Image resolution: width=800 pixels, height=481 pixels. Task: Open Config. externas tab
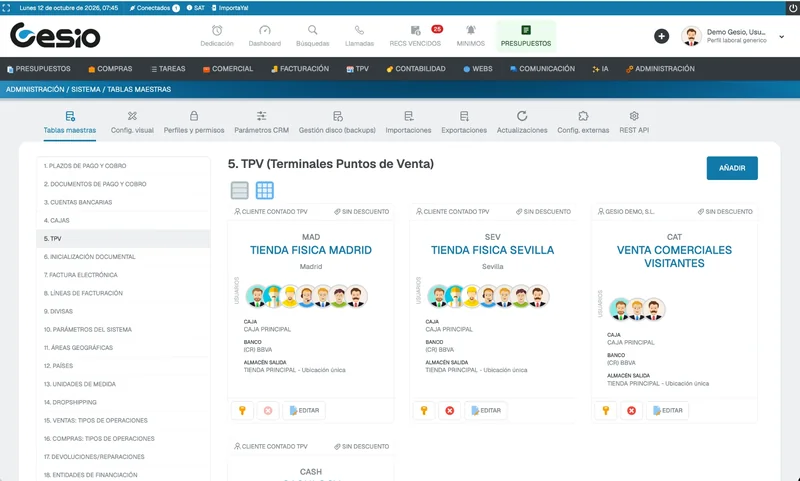[583, 123]
